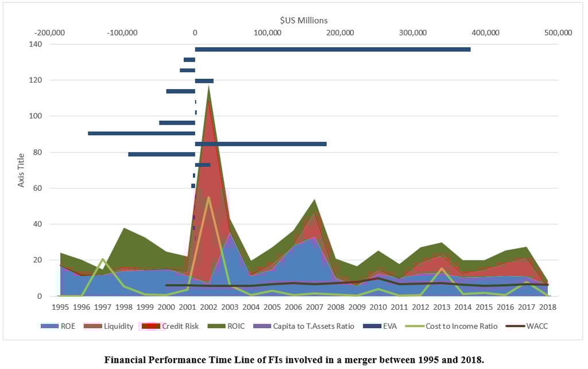Click the 1999 year label
The width and height of the screenshot is (588, 369).
click(145, 307)
